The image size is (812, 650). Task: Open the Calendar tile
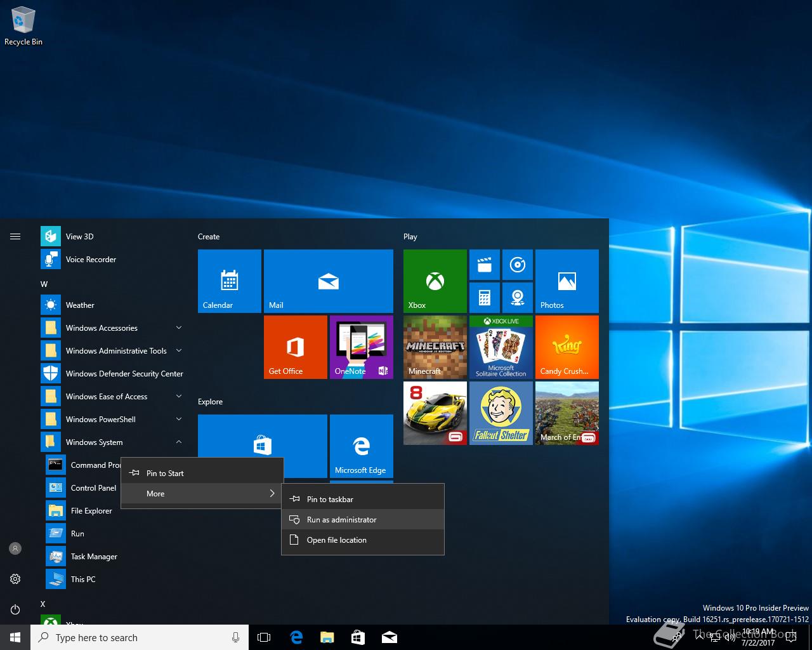point(230,281)
